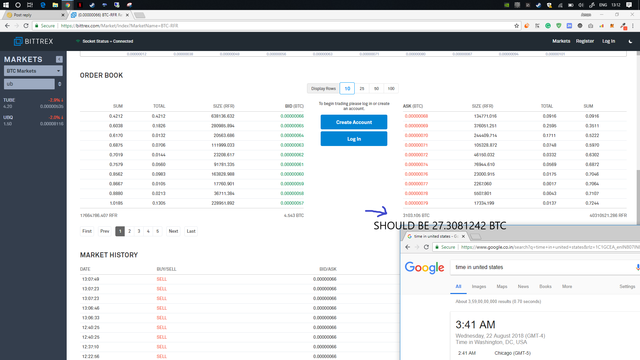This screenshot has height=360, width=640.
Task: Switch to News tab in Google results
Action: (523, 287)
